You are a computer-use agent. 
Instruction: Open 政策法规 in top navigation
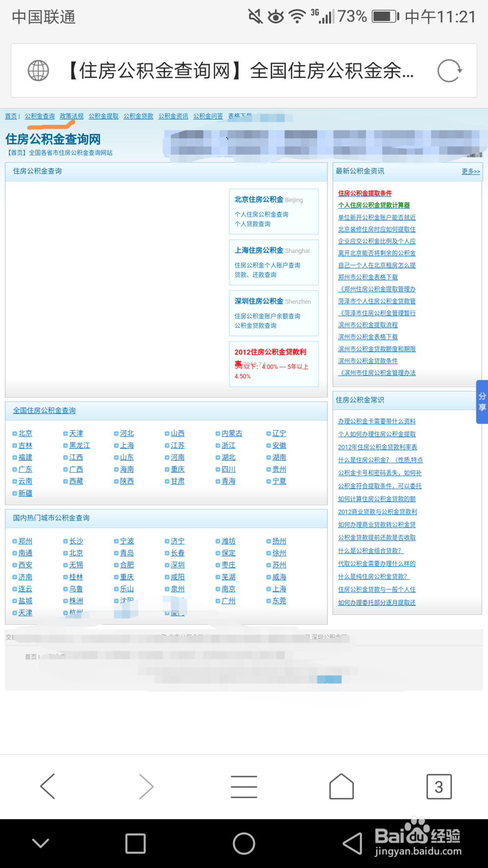[72, 116]
